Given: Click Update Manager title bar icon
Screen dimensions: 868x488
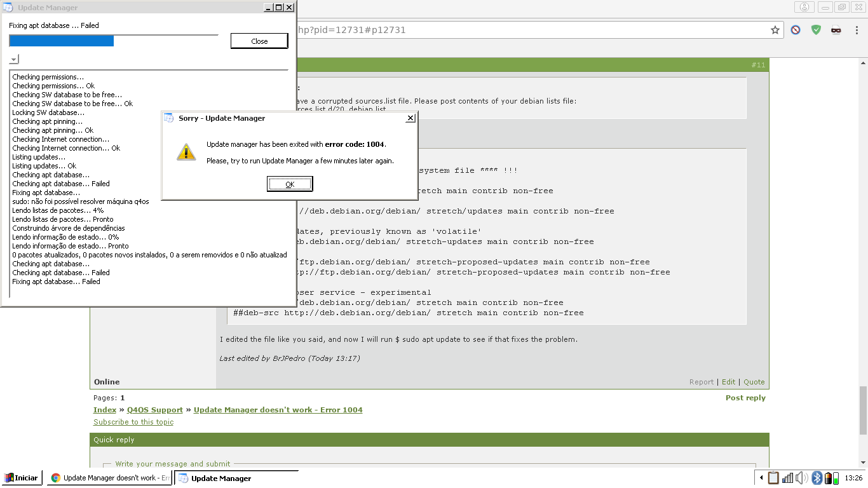Looking at the screenshot, I should tap(8, 8).
